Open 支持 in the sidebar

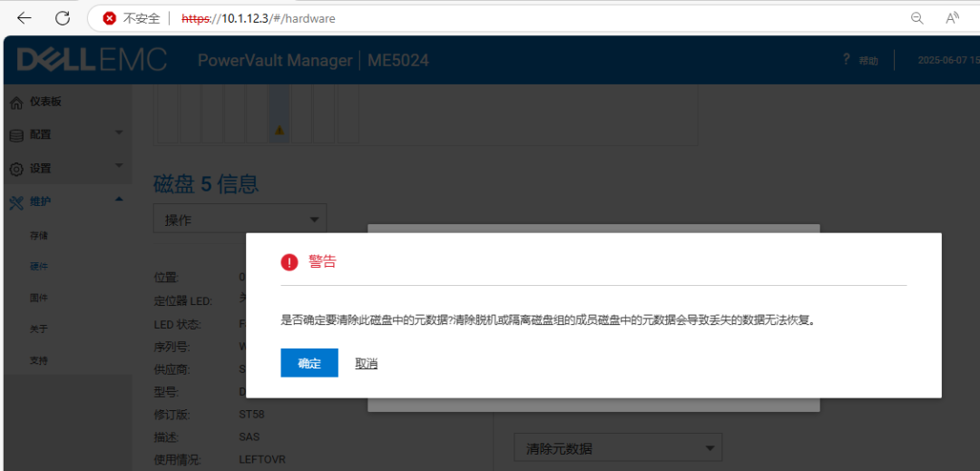pos(39,360)
